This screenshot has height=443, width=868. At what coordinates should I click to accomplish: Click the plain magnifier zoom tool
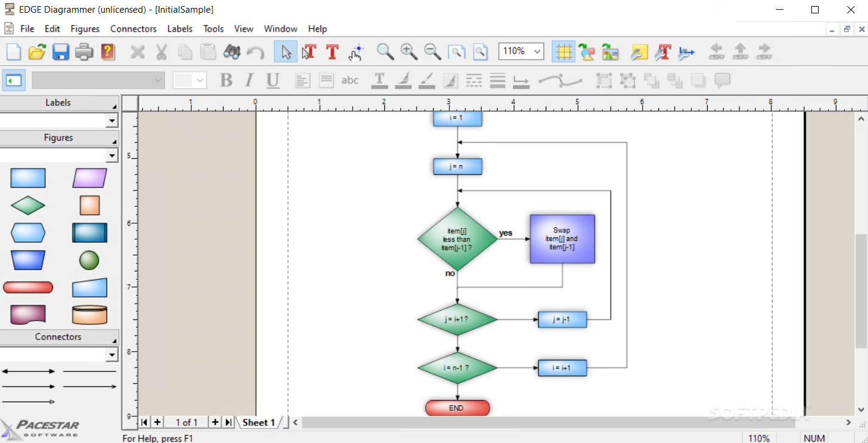coord(385,52)
